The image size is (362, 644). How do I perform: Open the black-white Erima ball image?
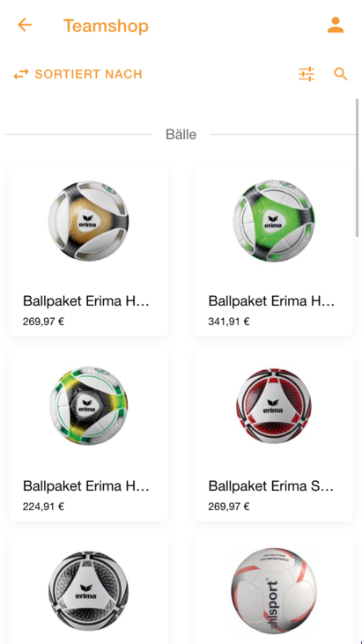88,591
